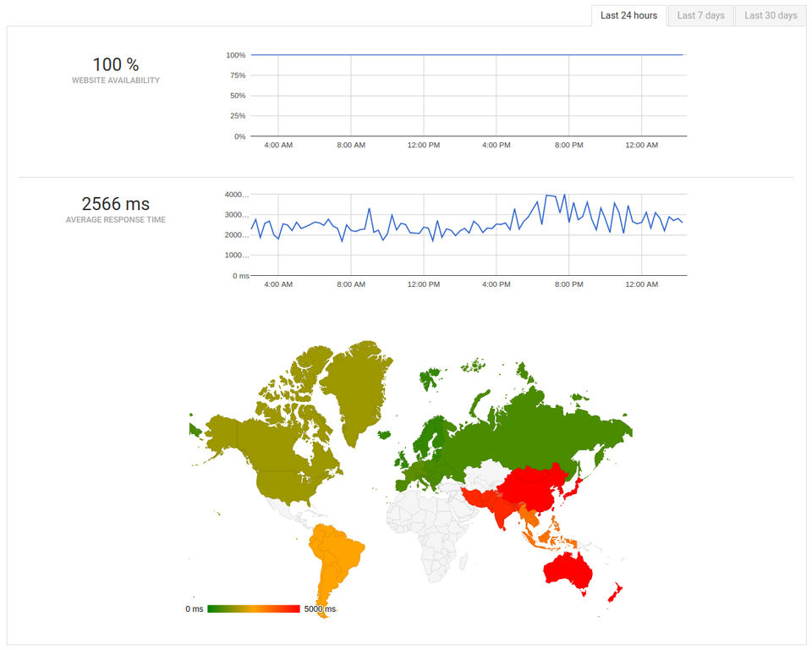Click the WEBSITE AVAILABILITY label
The image size is (812, 650).
pos(116,80)
